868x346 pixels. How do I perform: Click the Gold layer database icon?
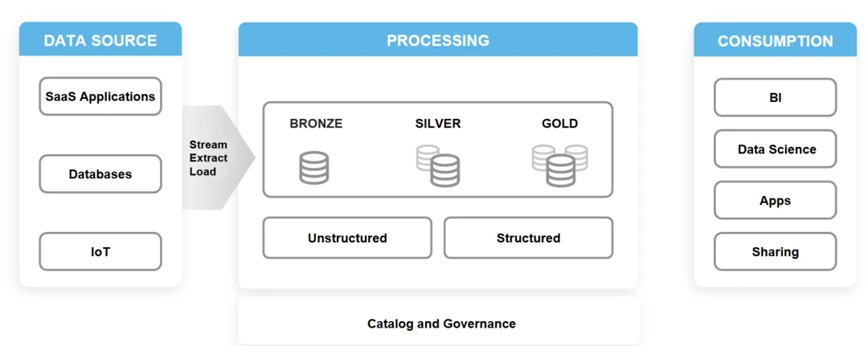560,165
